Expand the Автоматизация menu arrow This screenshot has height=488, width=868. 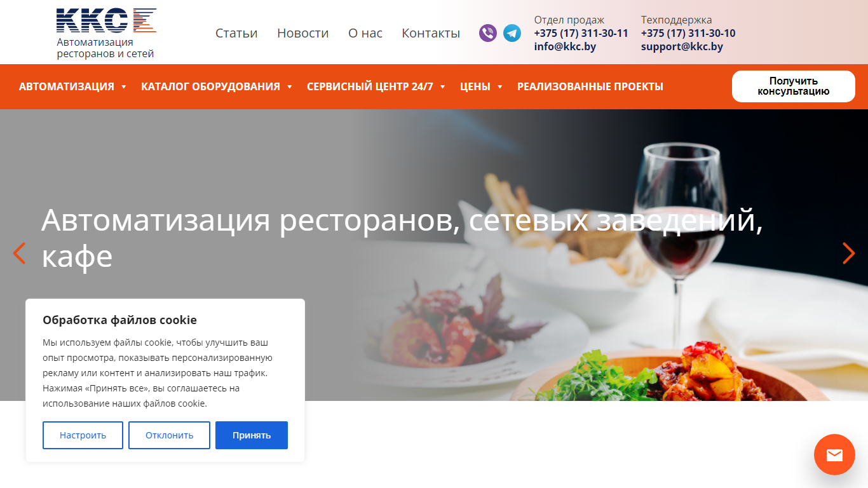pyautogui.click(x=124, y=87)
